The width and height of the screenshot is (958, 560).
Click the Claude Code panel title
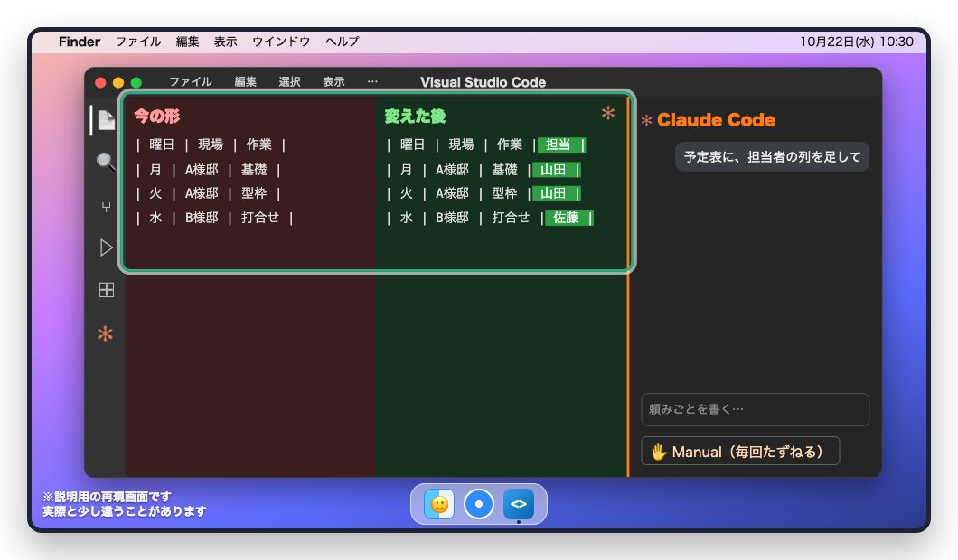coord(716,120)
